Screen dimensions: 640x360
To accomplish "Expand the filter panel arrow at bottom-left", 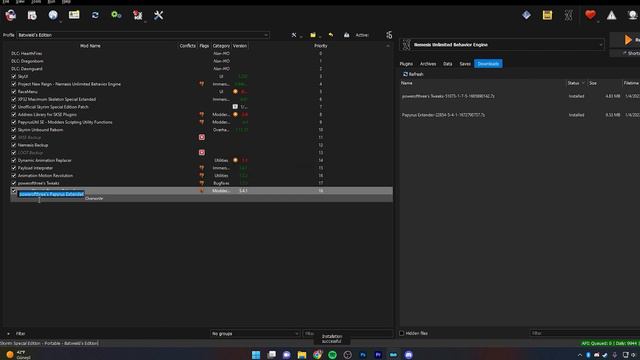I will click(8, 333).
